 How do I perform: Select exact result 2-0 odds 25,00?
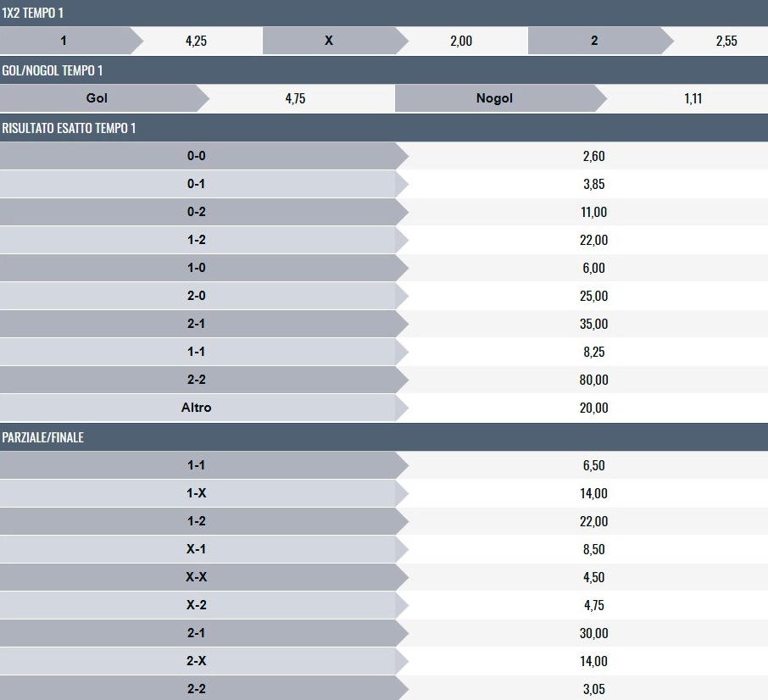[593, 296]
